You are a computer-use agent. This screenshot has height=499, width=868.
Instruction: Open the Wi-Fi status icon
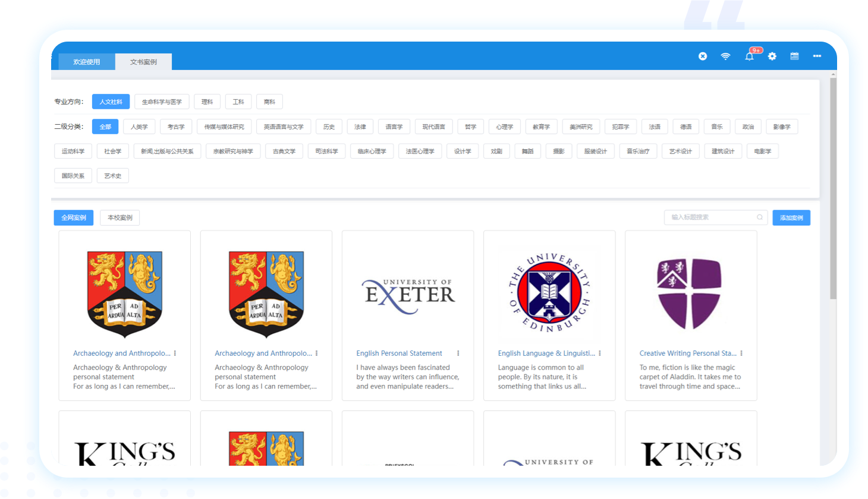(725, 56)
